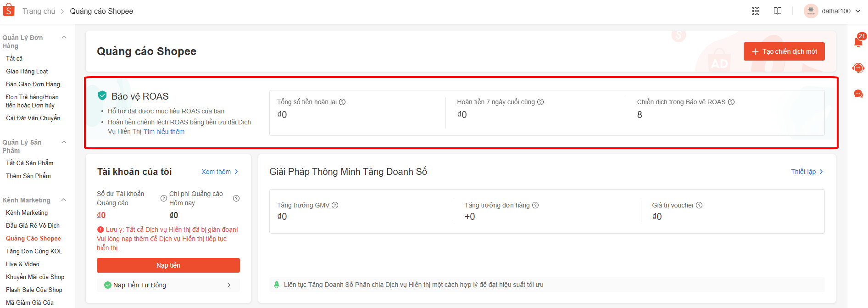The width and height of the screenshot is (868, 308).
Task: Click the Nạp tiền button
Action: coord(168,265)
